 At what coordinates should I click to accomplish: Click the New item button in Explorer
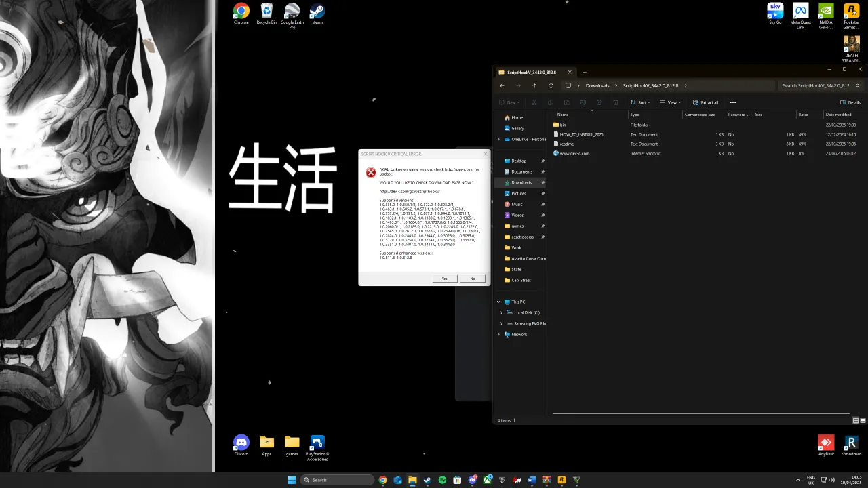coord(509,102)
